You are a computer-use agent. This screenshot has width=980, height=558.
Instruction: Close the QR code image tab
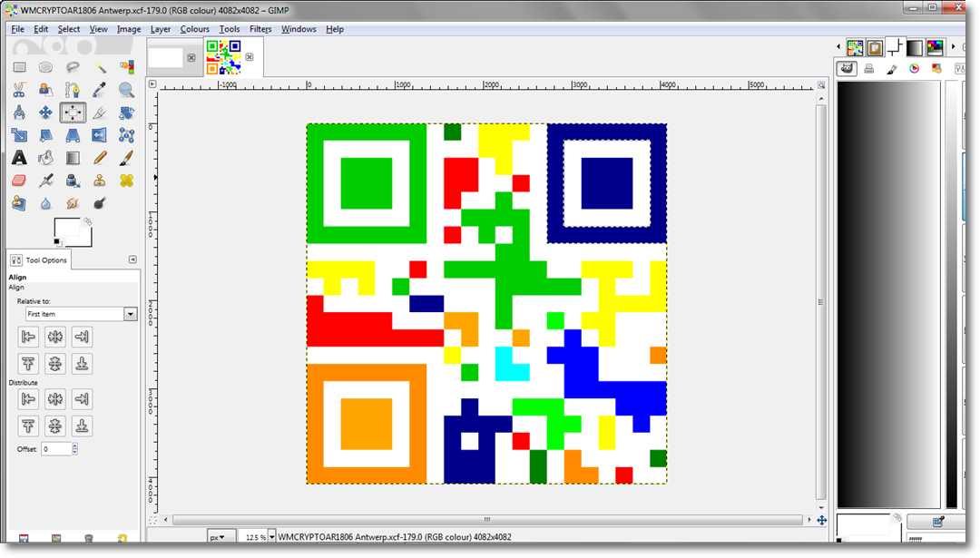[x=250, y=57]
